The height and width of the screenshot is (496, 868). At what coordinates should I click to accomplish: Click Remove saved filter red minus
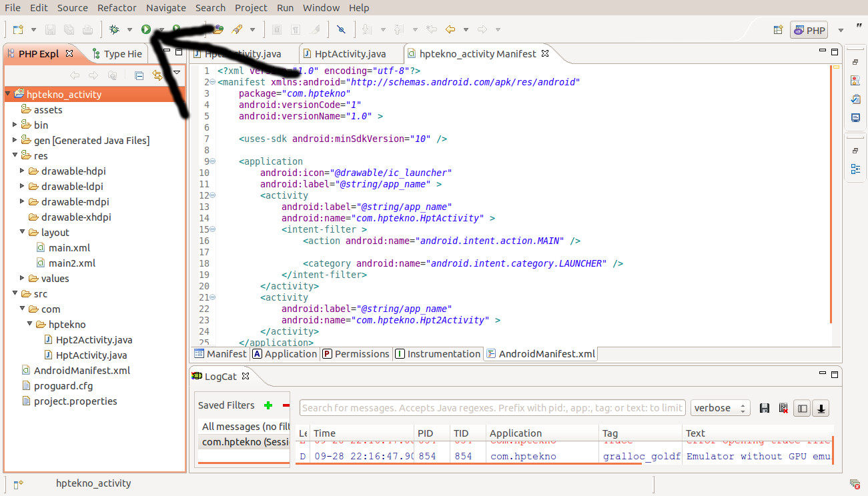[286, 405]
